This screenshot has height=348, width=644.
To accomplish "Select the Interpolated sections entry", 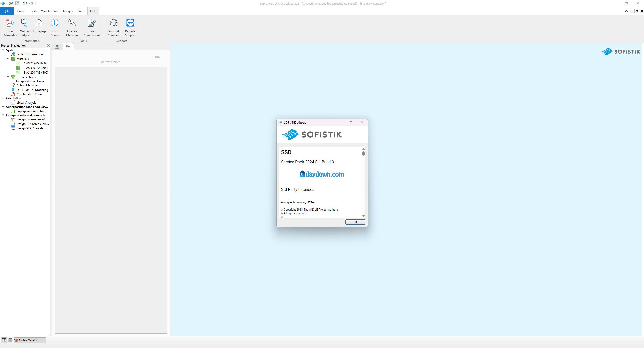I will click(x=30, y=81).
